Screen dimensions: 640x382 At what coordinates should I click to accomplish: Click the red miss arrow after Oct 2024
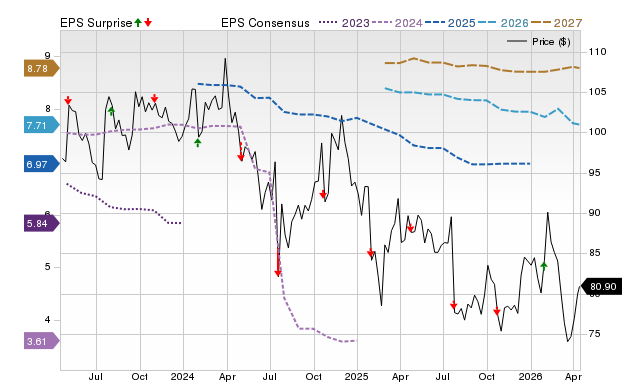323,194
